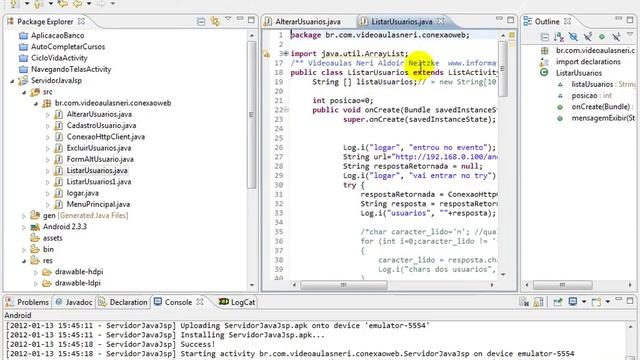Click the Next Annotation toolbar arrow

tap(13, 4)
